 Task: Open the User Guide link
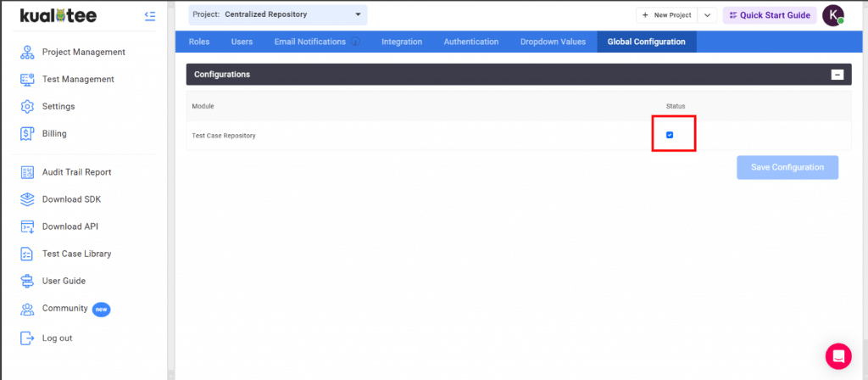pos(64,281)
